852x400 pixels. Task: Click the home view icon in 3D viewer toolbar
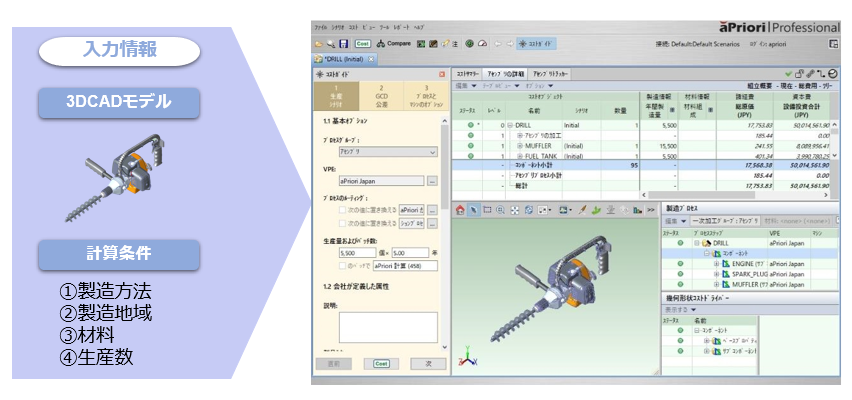click(x=461, y=210)
